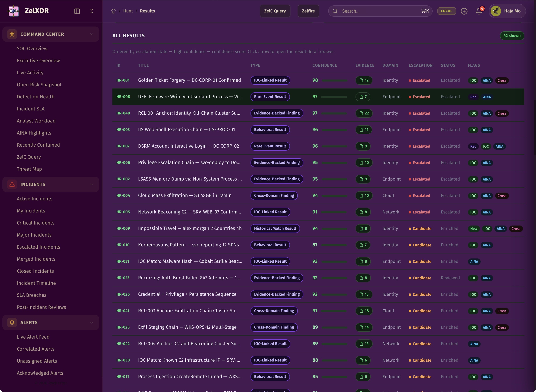Viewport: 536px width, 392px height.
Task: Go to Escalated Incidents sidebar item
Action: click(38, 247)
